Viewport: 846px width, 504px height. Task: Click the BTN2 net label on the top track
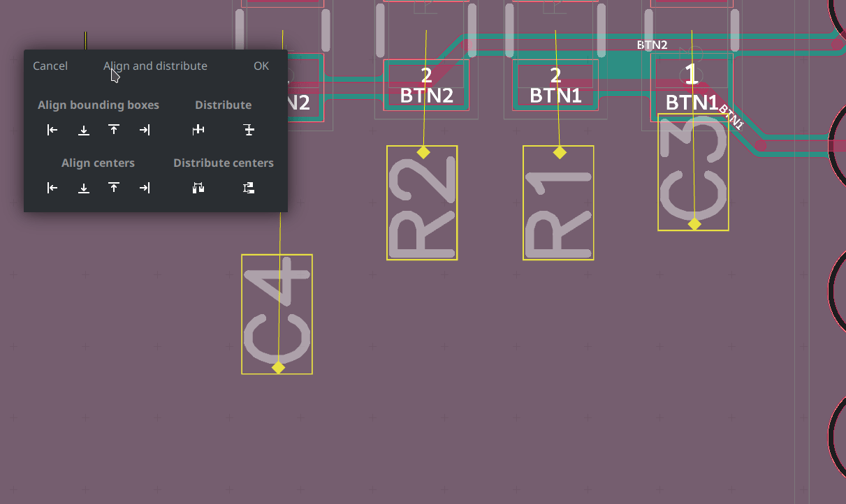coord(652,45)
